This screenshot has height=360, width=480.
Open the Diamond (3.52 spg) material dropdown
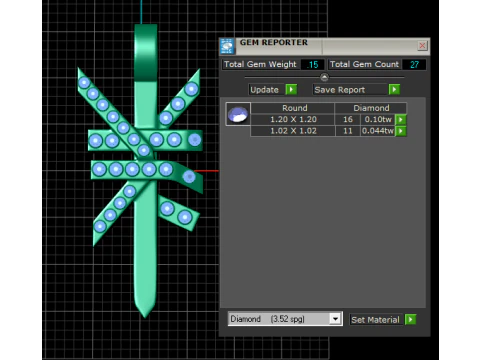(x=335, y=319)
